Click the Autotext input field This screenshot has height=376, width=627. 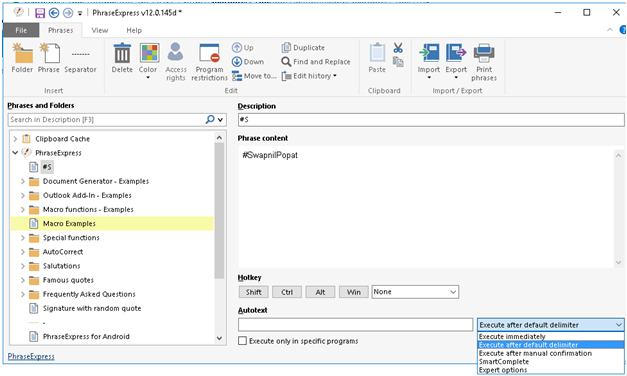(x=355, y=324)
